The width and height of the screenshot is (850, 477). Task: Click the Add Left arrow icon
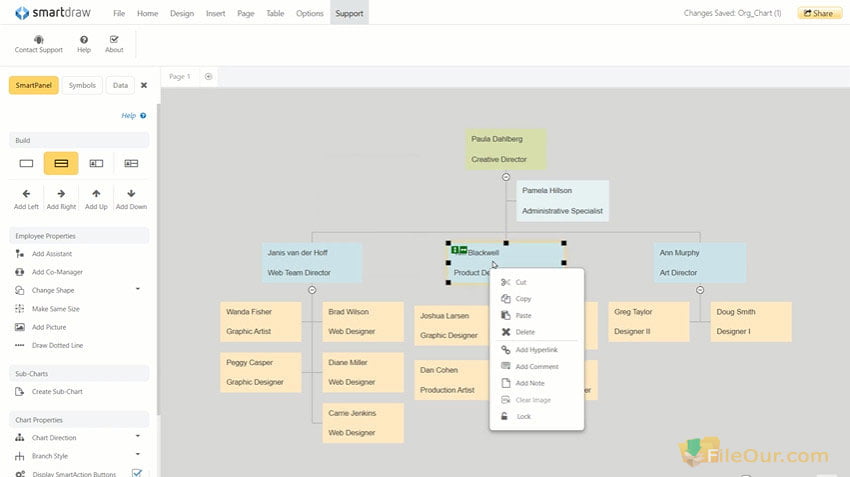tap(26, 194)
